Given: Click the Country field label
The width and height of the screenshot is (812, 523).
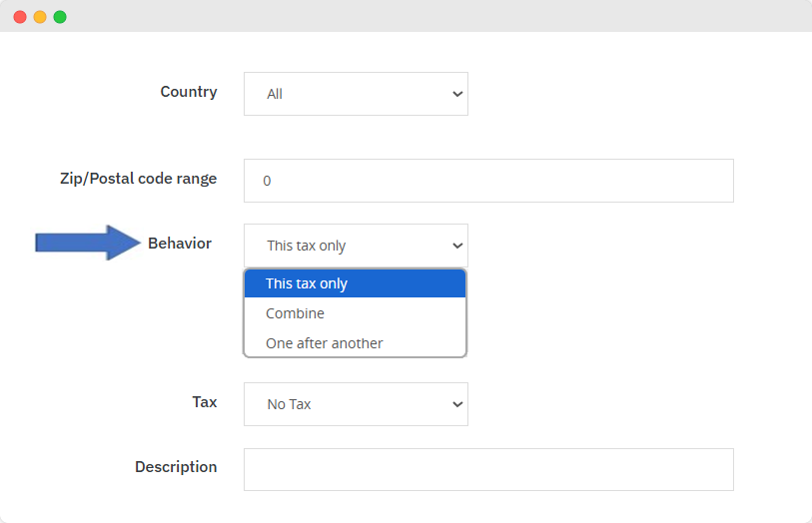Looking at the screenshot, I should [188, 92].
